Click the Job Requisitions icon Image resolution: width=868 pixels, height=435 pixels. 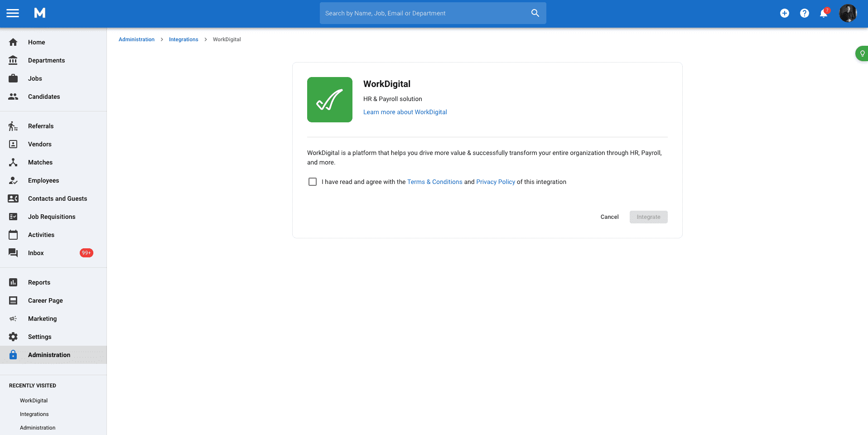pos(13,217)
